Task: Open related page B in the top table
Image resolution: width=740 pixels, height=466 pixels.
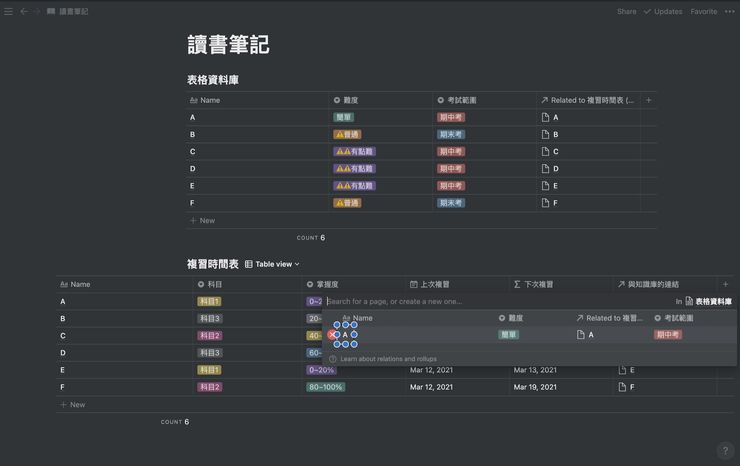Action: 550,135
